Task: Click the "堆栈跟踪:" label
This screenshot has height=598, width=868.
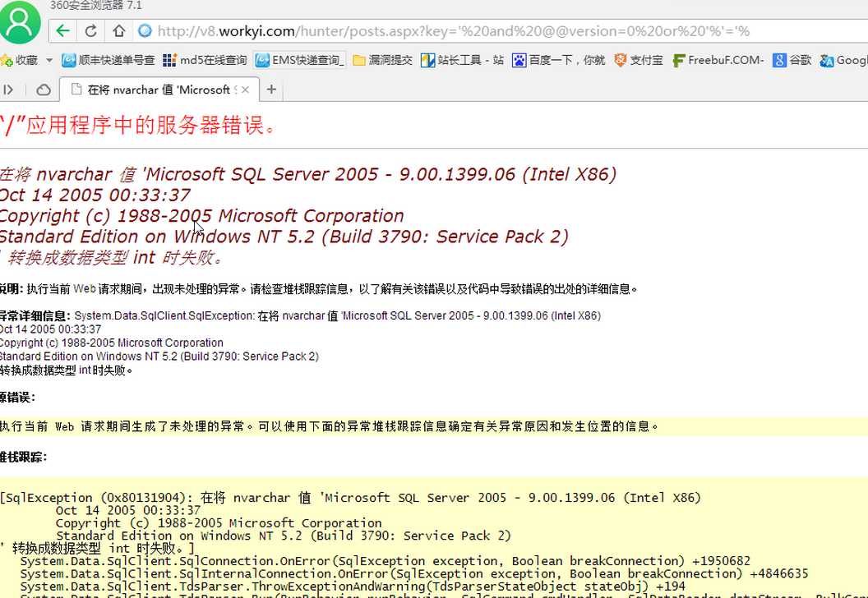Action: pyautogui.click(x=24, y=457)
